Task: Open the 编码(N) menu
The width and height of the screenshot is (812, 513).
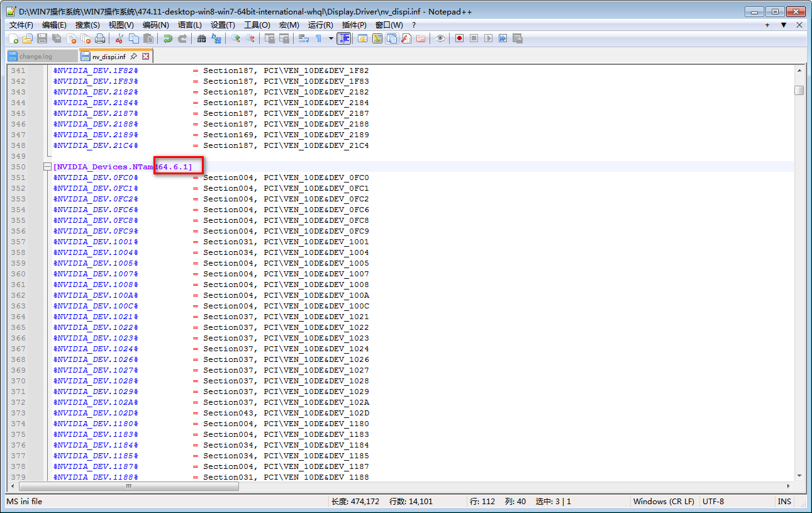Action: tap(155, 25)
